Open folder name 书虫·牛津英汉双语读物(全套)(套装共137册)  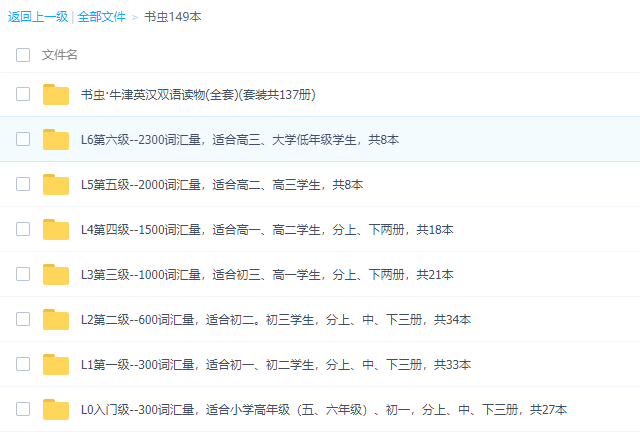point(198,95)
